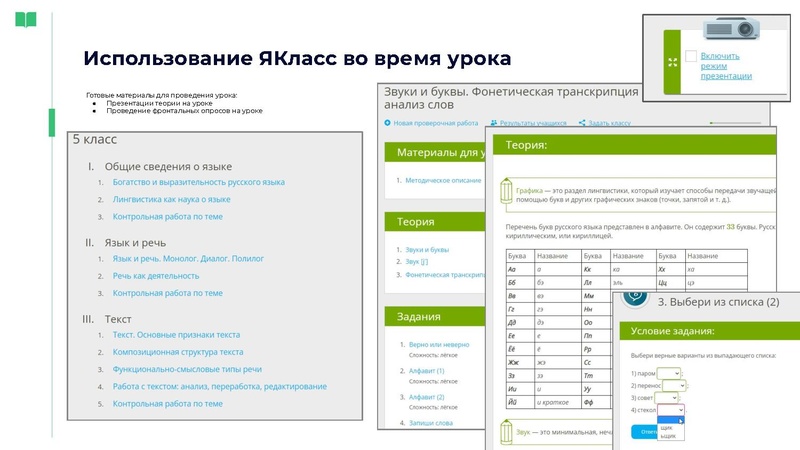The image size is (800, 450).
Task: Open Контрольная работа under Язык и речь
Action: (167, 293)
